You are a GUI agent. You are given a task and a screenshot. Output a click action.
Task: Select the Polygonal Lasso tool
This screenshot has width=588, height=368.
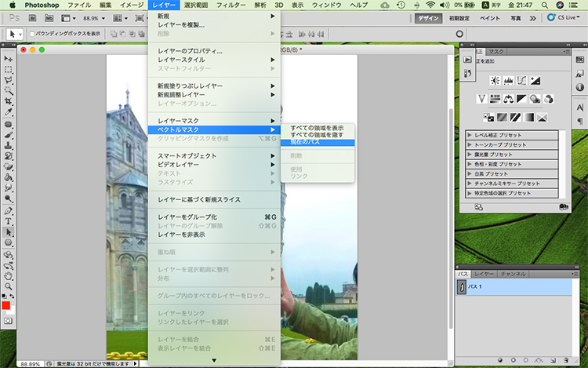(x=9, y=80)
